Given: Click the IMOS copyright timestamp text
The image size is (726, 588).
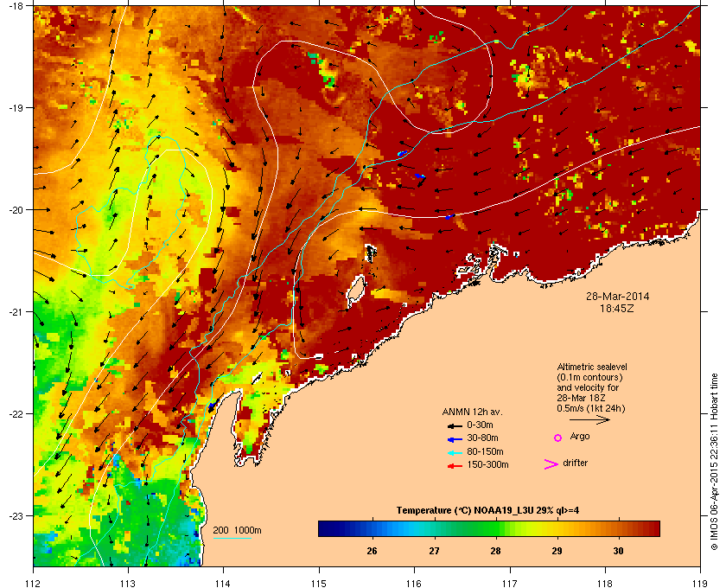Looking at the screenshot, I should tap(714, 463).
